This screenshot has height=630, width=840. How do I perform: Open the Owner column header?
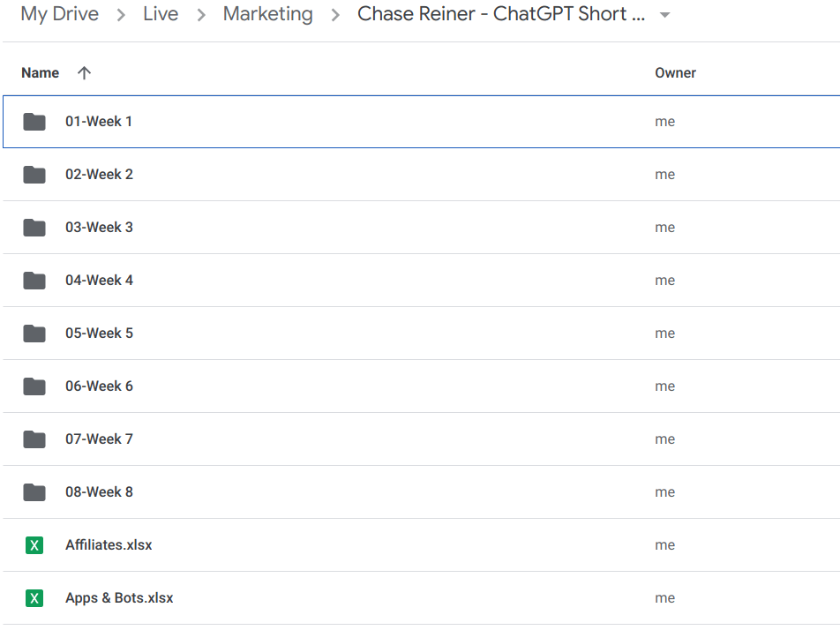pos(675,72)
